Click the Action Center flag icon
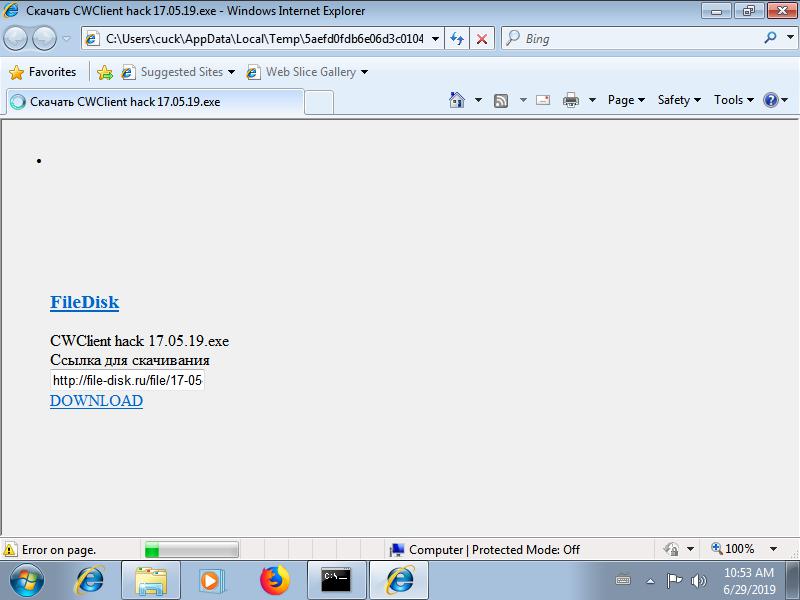The height and width of the screenshot is (600, 800). pos(673,581)
